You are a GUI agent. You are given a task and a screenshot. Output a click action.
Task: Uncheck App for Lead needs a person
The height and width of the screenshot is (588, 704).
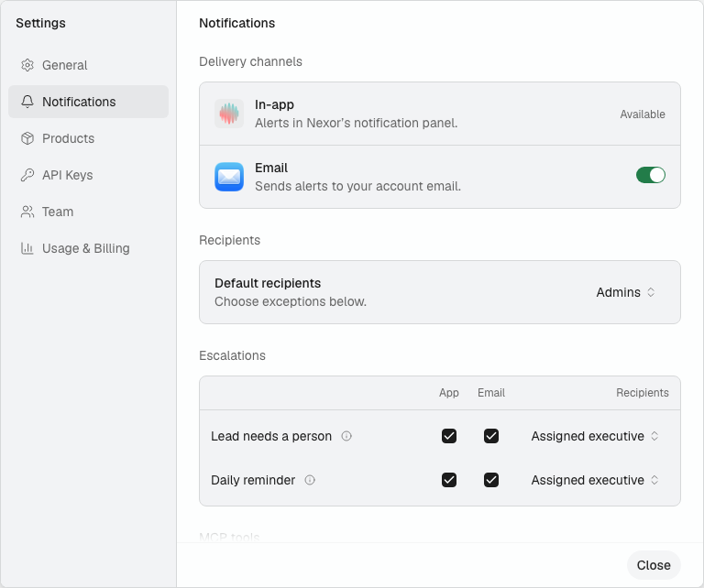tap(449, 436)
